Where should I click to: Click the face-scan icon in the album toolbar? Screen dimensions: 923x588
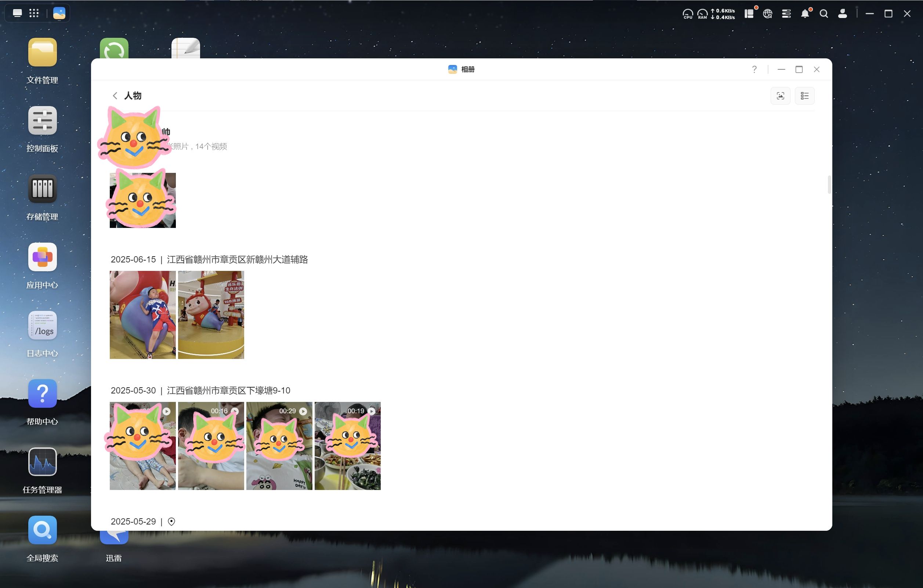780,96
